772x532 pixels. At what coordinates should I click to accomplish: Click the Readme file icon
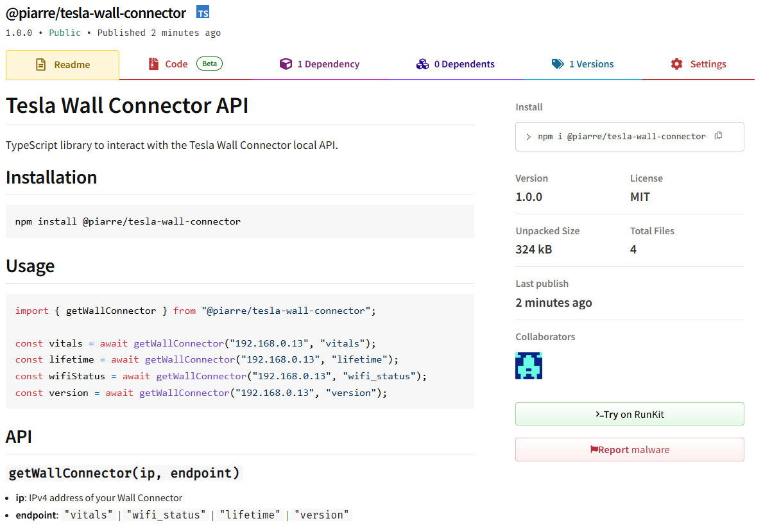click(x=41, y=65)
